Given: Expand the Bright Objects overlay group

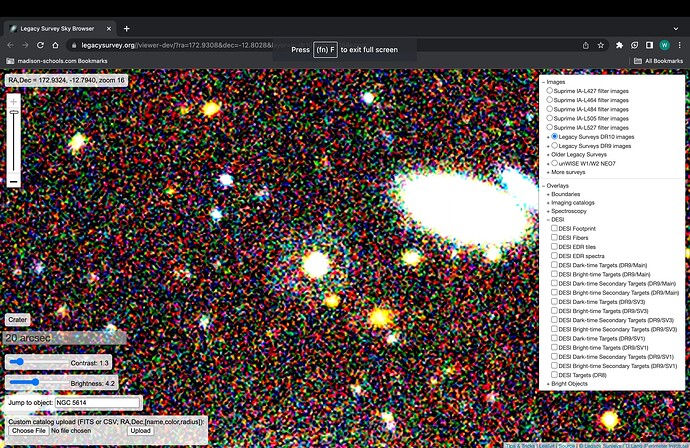Looking at the screenshot, I should point(571,383).
